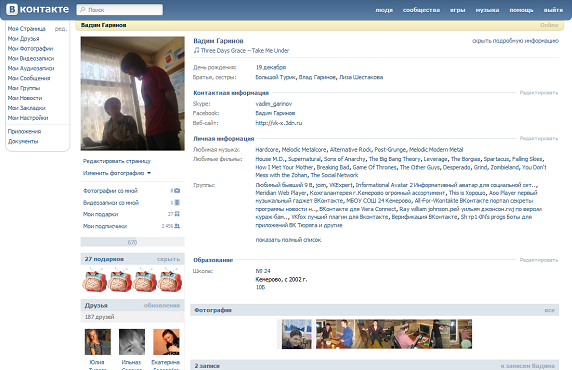Expand Изменить фотографию dropdown

117,173
